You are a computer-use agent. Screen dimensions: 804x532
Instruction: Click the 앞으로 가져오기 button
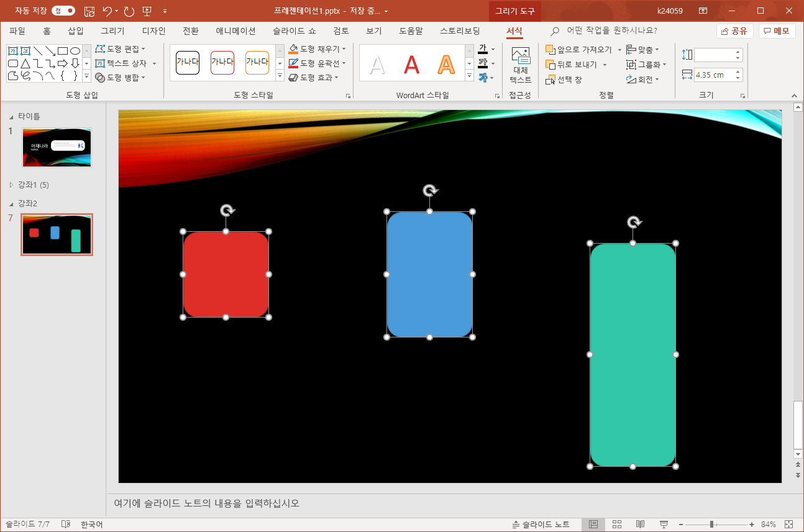[x=579, y=49]
